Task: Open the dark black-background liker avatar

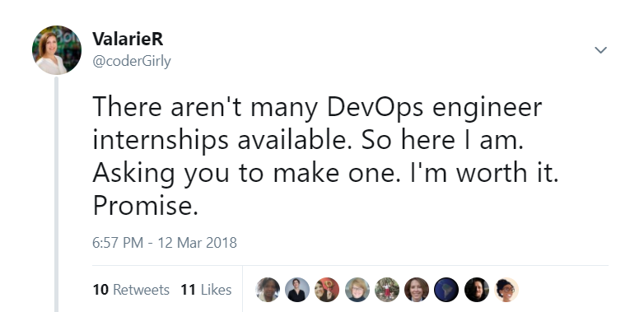Action: point(477,290)
